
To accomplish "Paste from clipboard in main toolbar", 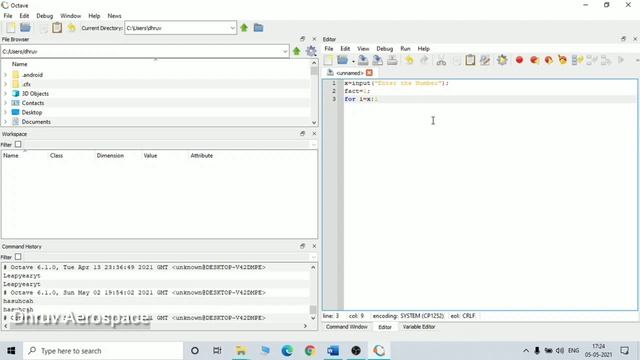I will pos(57,28).
